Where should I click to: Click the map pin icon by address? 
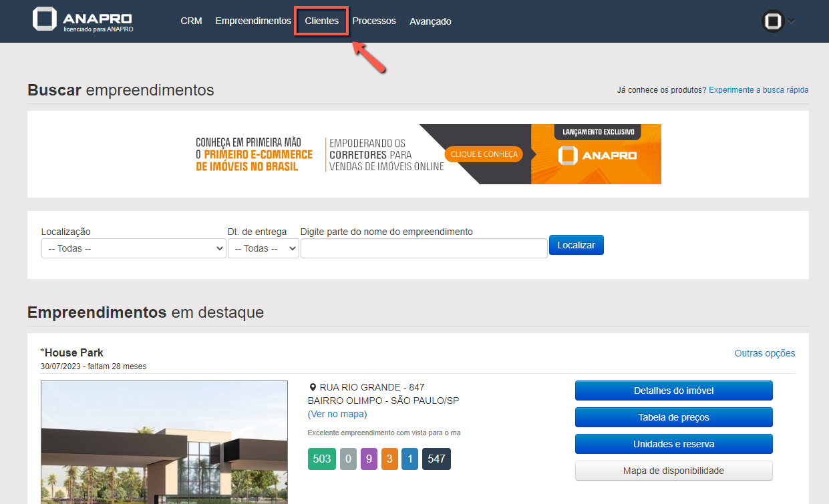click(313, 387)
